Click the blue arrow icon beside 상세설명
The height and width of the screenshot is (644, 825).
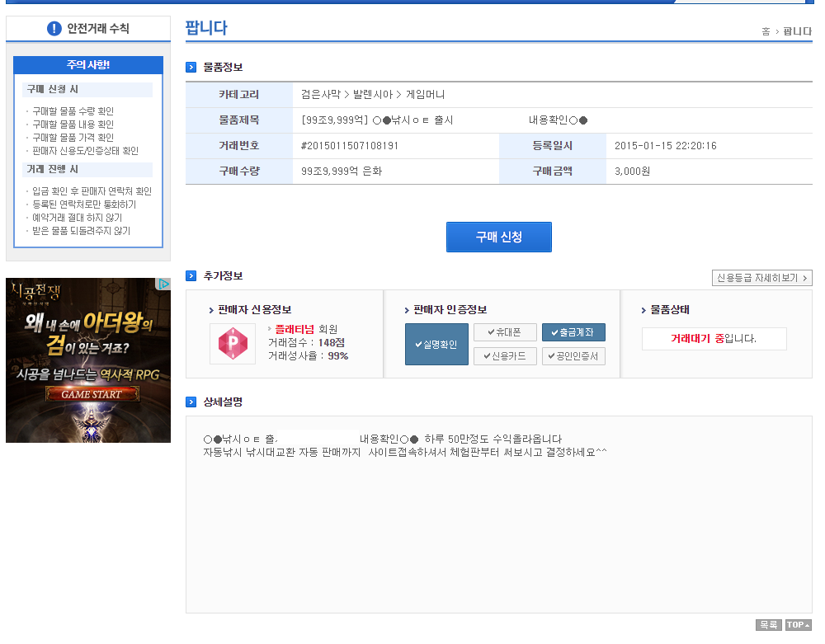pos(191,402)
